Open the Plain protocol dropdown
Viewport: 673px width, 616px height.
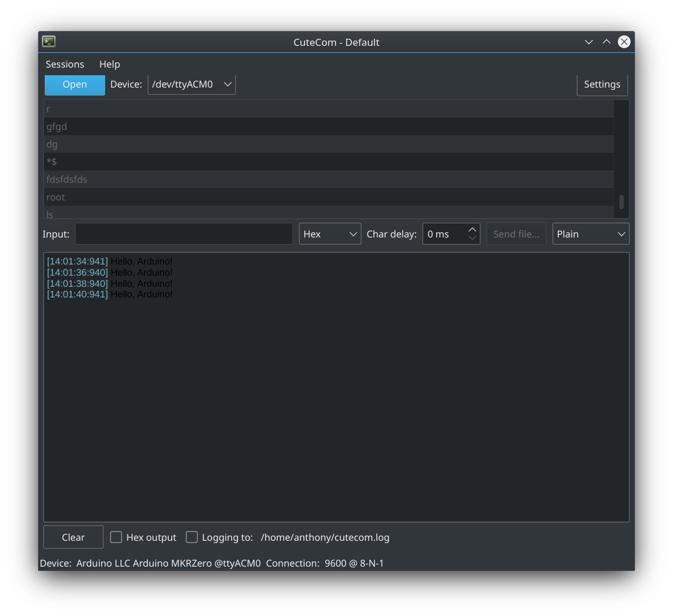[590, 234]
